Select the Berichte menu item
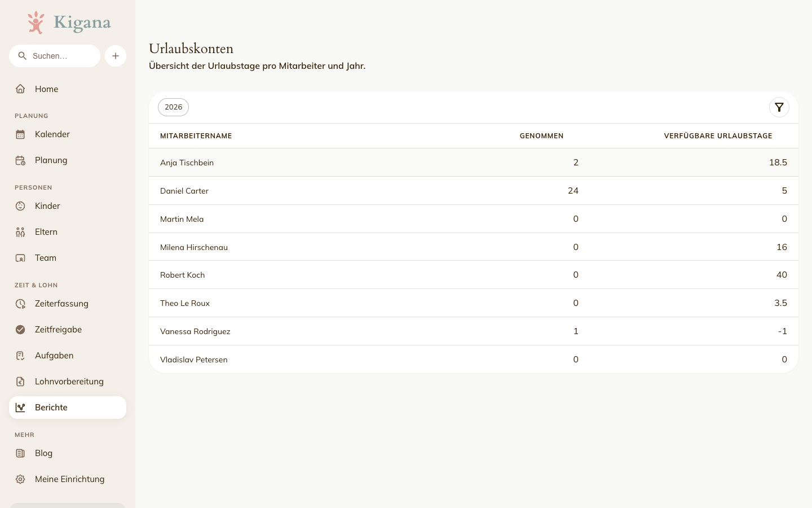Viewport: 812px width, 508px height. point(68,408)
